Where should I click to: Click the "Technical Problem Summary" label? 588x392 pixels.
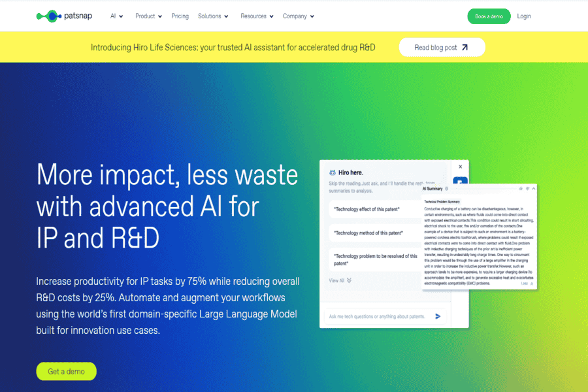(x=442, y=202)
